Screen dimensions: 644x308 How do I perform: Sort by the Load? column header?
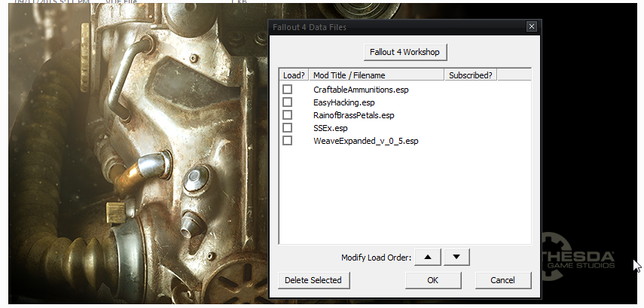coord(294,75)
